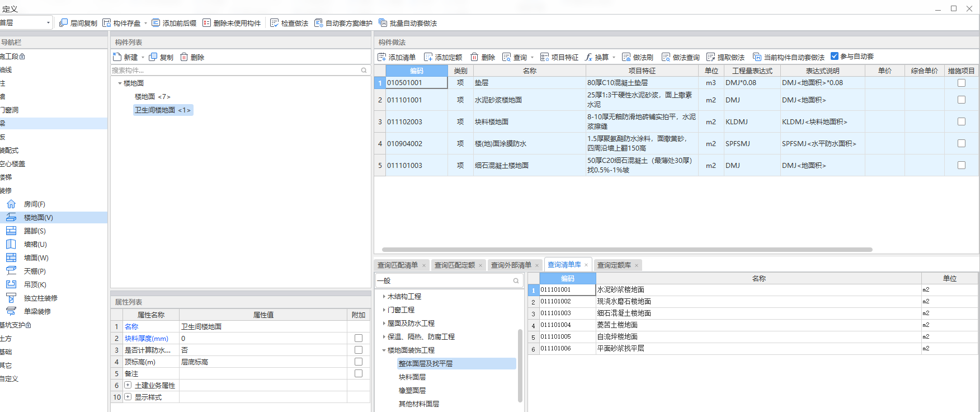
Task: Select 吊顶(K) in navigation bar
Action: coord(35,285)
